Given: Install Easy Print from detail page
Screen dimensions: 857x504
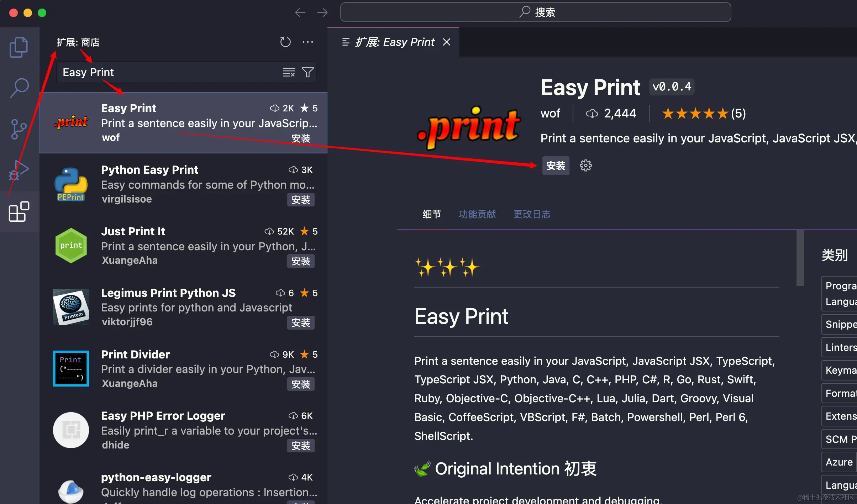Looking at the screenshot, I should (556, 166).
